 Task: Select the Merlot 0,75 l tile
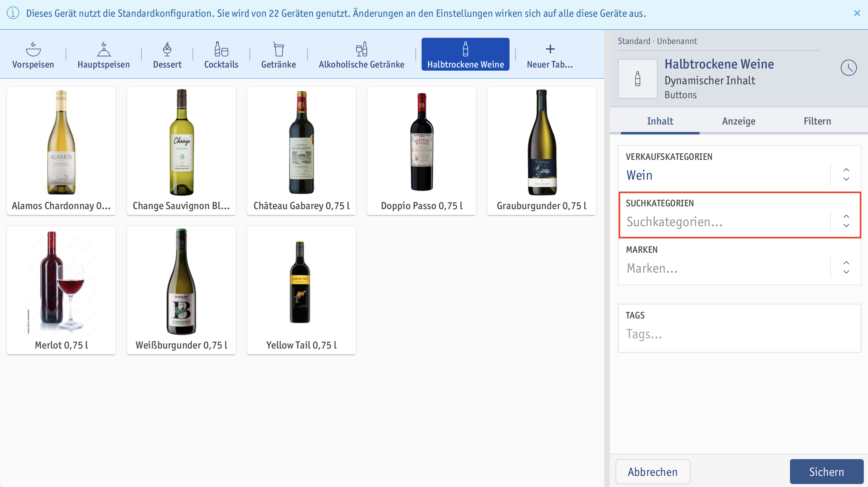click(61, 290)
